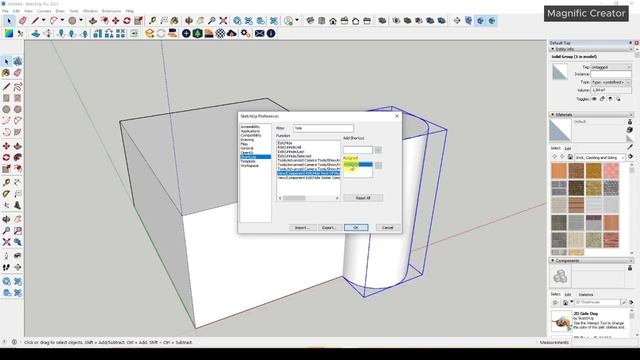Open the Camera menu

[x=44, y=11]
